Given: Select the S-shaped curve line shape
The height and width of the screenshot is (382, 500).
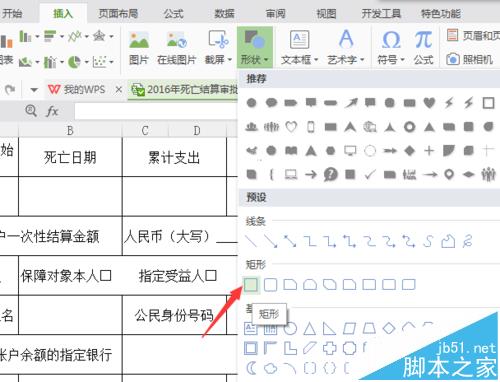Looking at the screenshot, I should (x=428, y=241).
